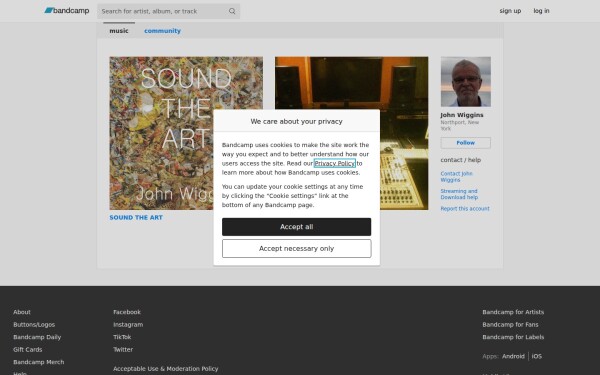Open the iOS app link
600x375 pixels.
point(536,356)
